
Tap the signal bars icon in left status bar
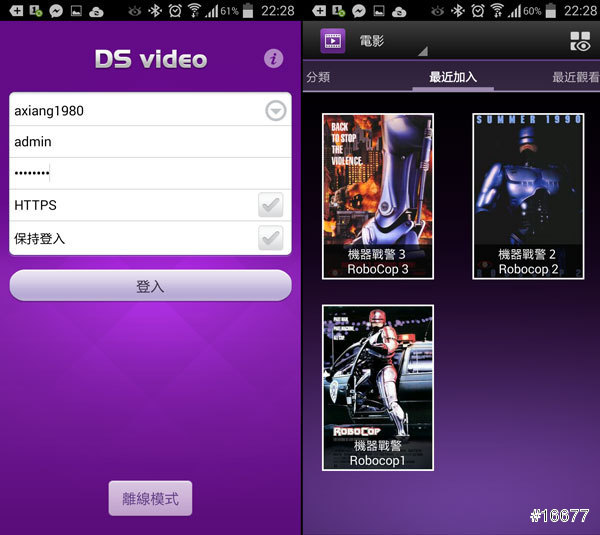(212, 11)
